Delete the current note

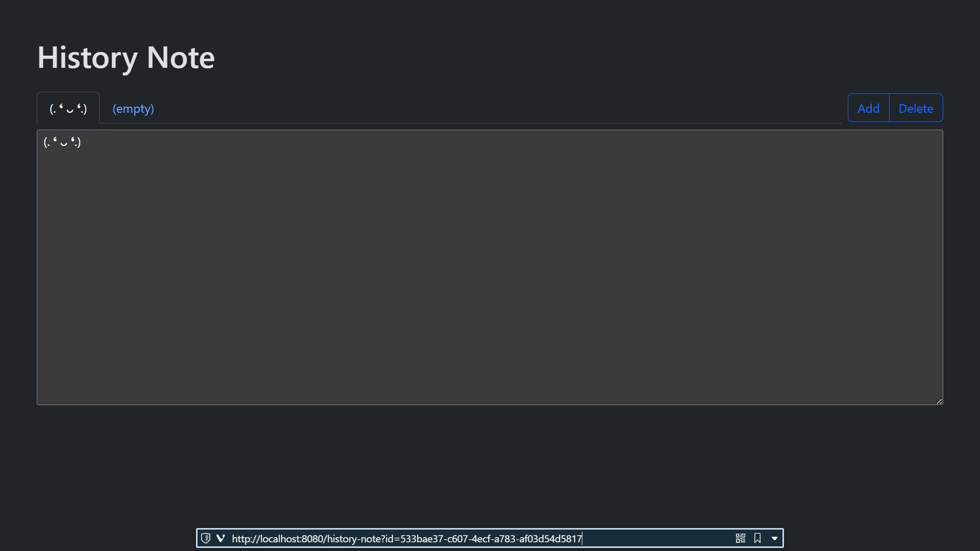(916, 108)
